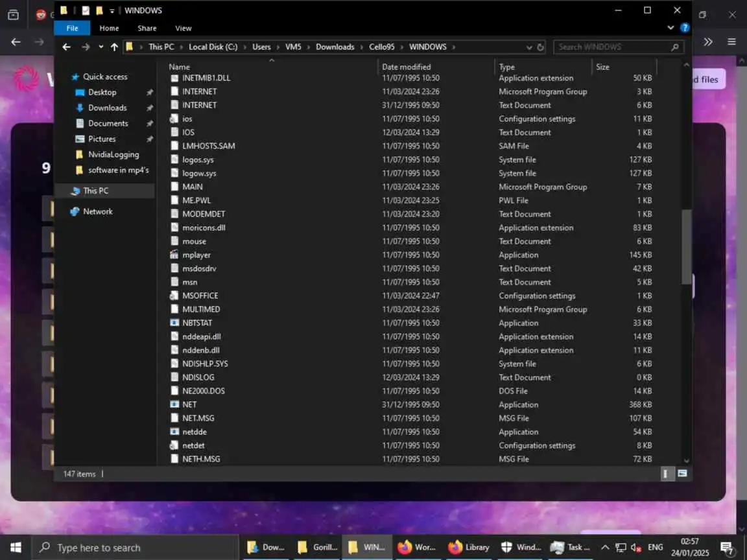Click the vertical scrollbar in file list
The height and width of the screenshot is (560, 747).
coord(686,247)
